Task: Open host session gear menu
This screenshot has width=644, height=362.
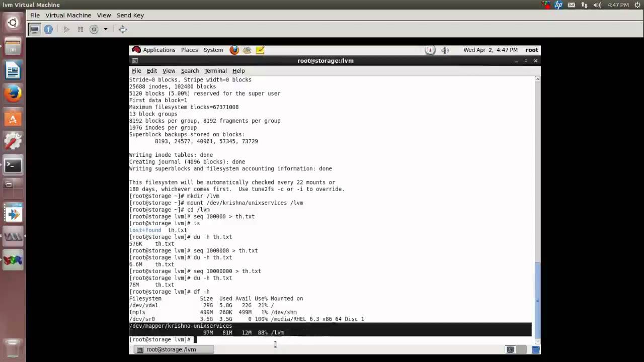Action: point(637,5)
